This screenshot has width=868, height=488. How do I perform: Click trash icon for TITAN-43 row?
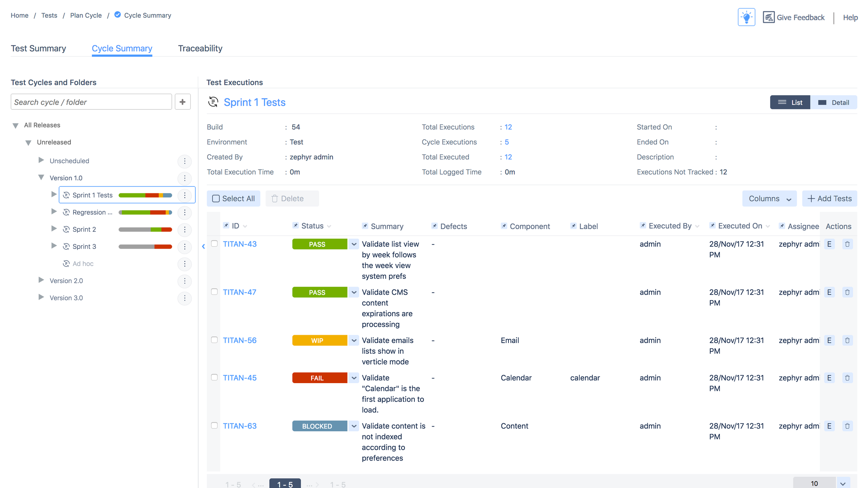847,244
